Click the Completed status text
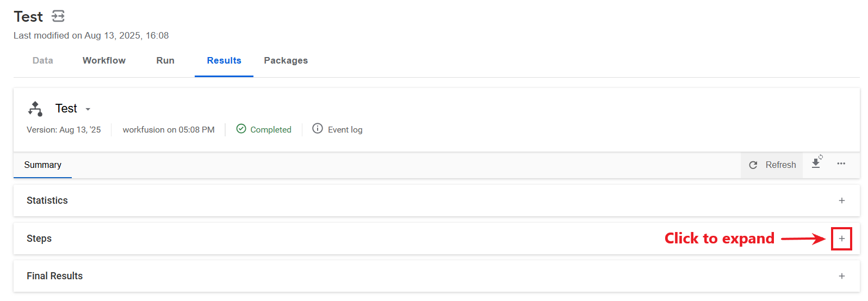 click(271, 129)
